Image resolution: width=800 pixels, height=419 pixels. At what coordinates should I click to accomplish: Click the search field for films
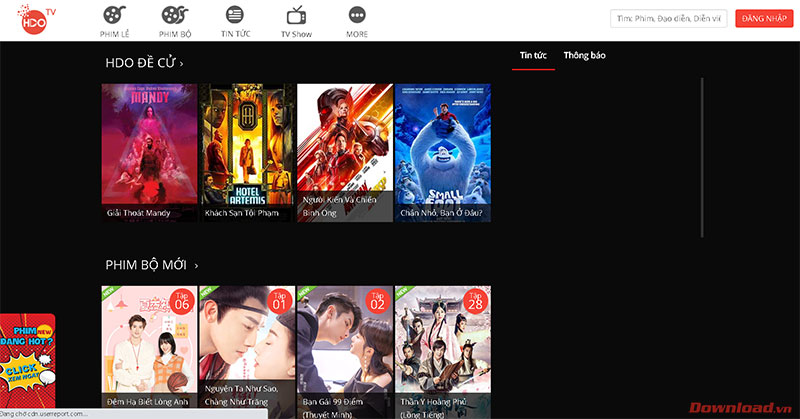(668, 18)
